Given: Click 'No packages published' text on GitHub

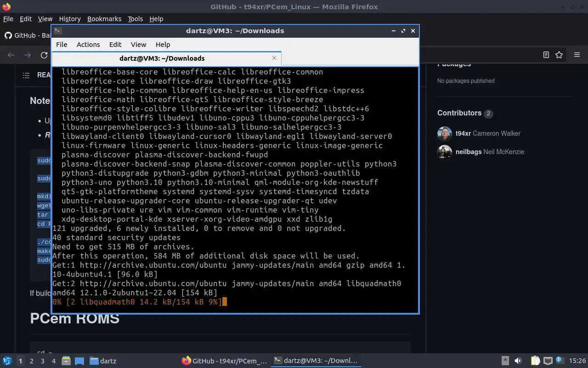Looking at the screenshot, I should (466, 81).
